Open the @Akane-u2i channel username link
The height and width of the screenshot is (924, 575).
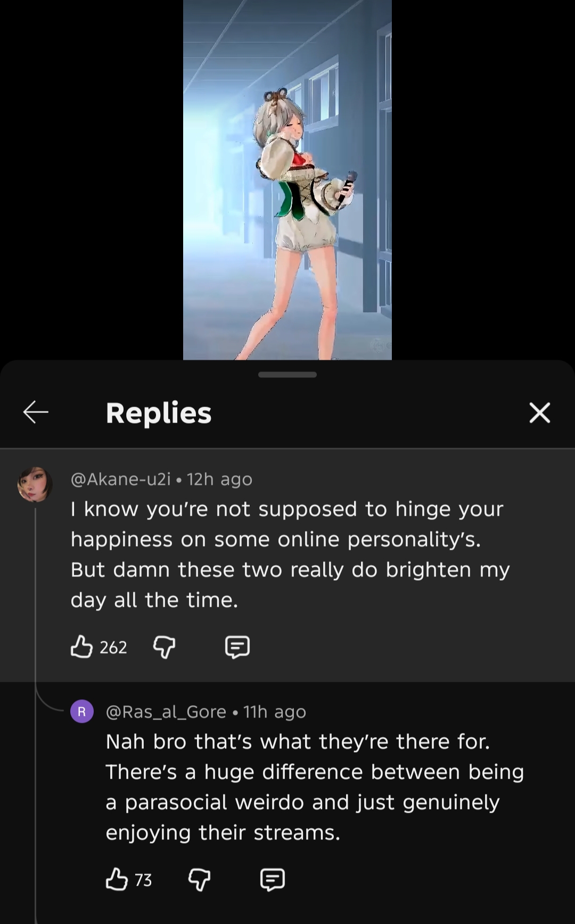(x=121, y=479)
